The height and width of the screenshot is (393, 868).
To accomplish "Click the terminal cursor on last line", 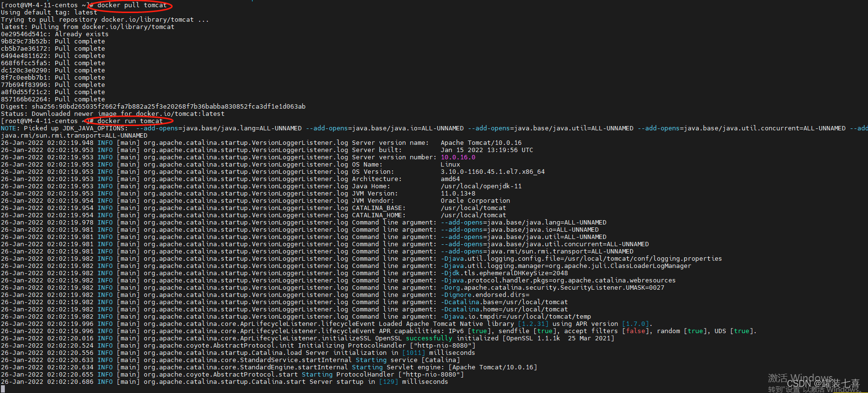I will pyautogui.click(x=3, y=389).
